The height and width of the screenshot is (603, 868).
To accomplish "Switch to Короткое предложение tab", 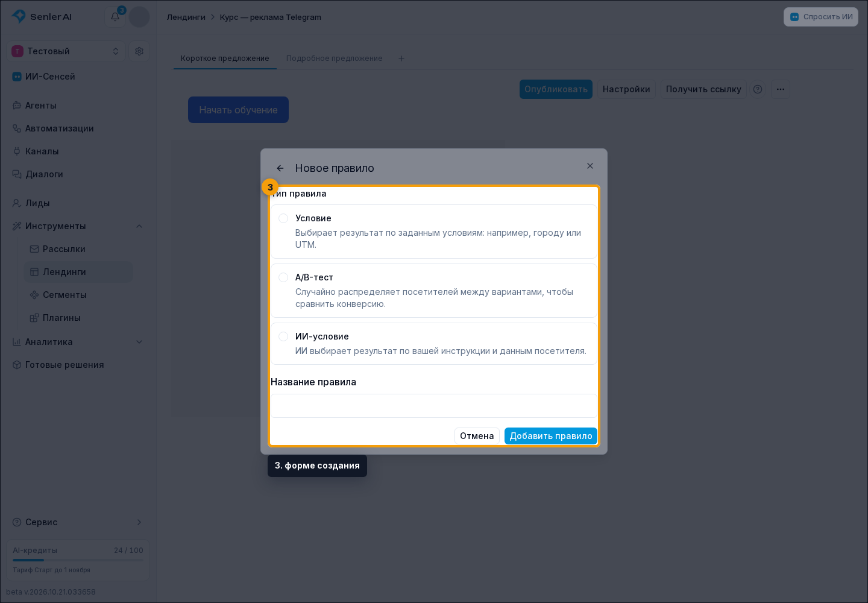I will [x=225, y=58].
